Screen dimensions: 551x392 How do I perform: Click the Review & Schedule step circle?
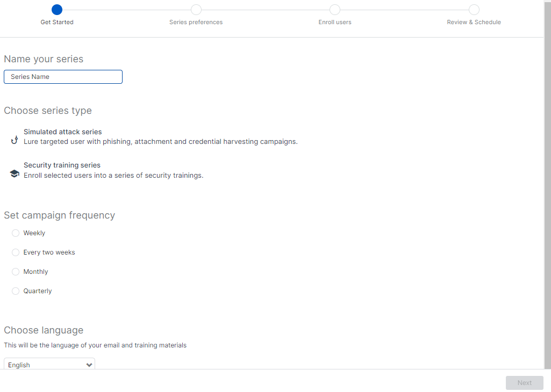pos(474,10)
